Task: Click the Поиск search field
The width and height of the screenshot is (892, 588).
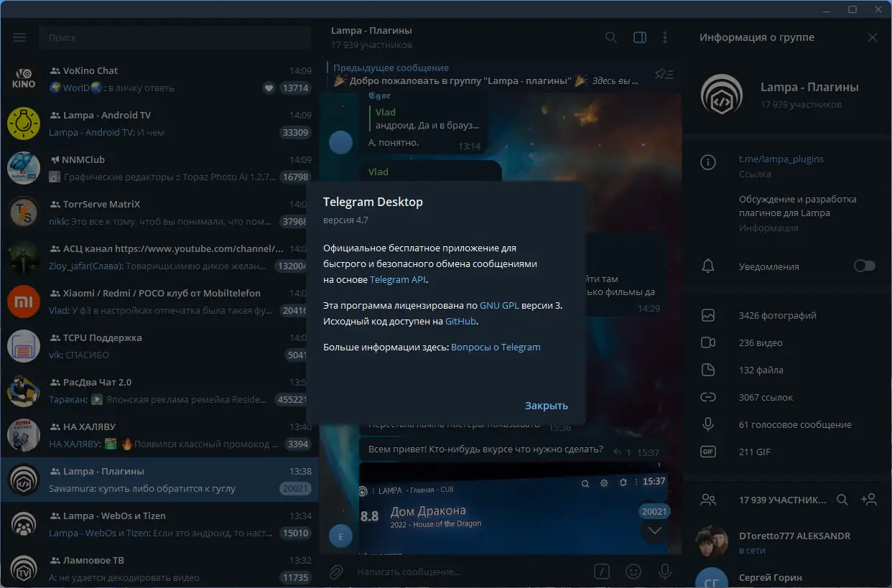Action: 175,37
